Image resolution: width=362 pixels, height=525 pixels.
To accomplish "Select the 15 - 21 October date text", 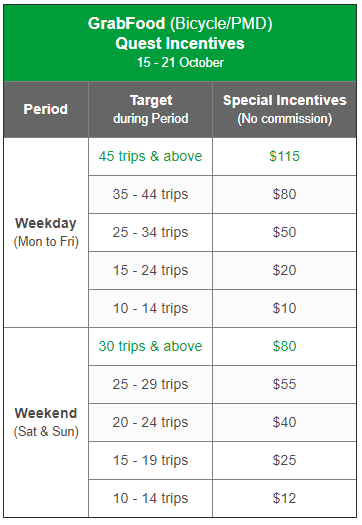I will 180,63.
